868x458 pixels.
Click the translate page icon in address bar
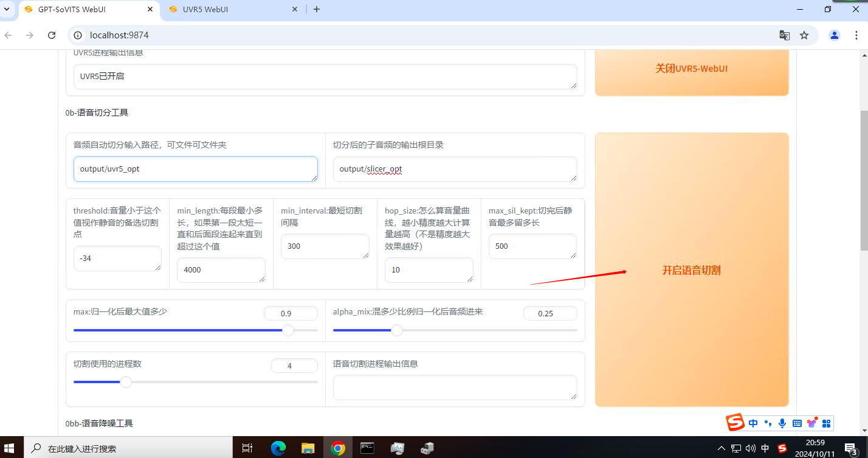point(785,35)
